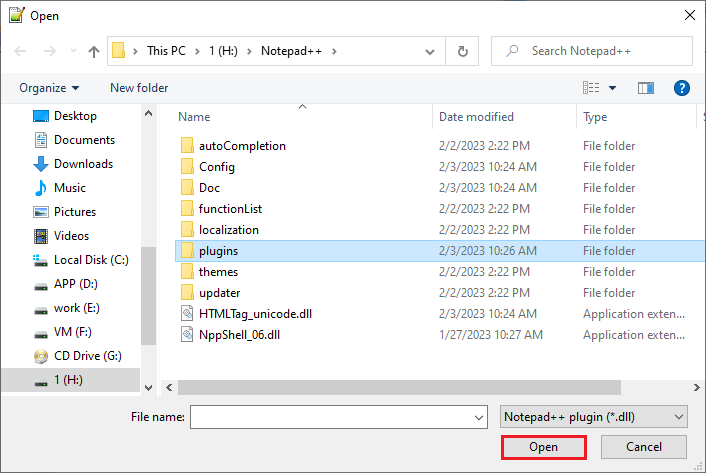Image resolution: width=706 pixels, height=473 pixels.
Task: Sort by Date modified column header
Action: [476, 117]
